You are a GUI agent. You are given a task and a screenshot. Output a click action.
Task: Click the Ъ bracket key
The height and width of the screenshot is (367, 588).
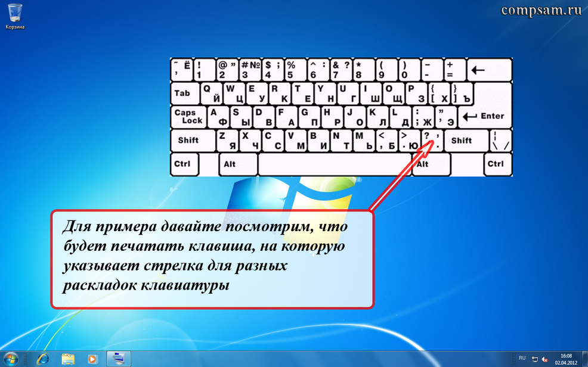pyautogui.click(x=462, y=94)
